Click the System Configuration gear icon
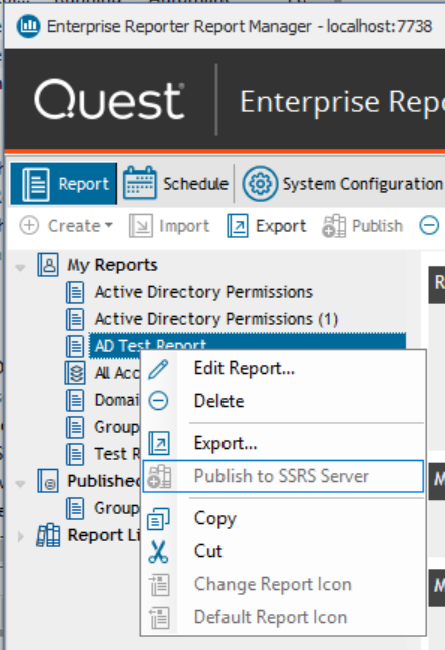This screenshot has width=445, height=650. pos(260,183)
